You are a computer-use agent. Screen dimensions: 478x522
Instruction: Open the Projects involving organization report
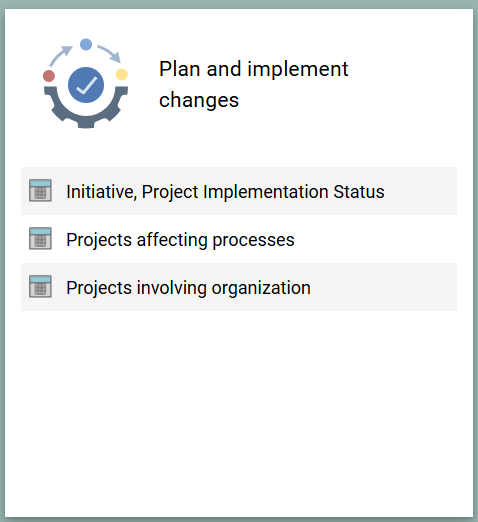click(188, 288)
